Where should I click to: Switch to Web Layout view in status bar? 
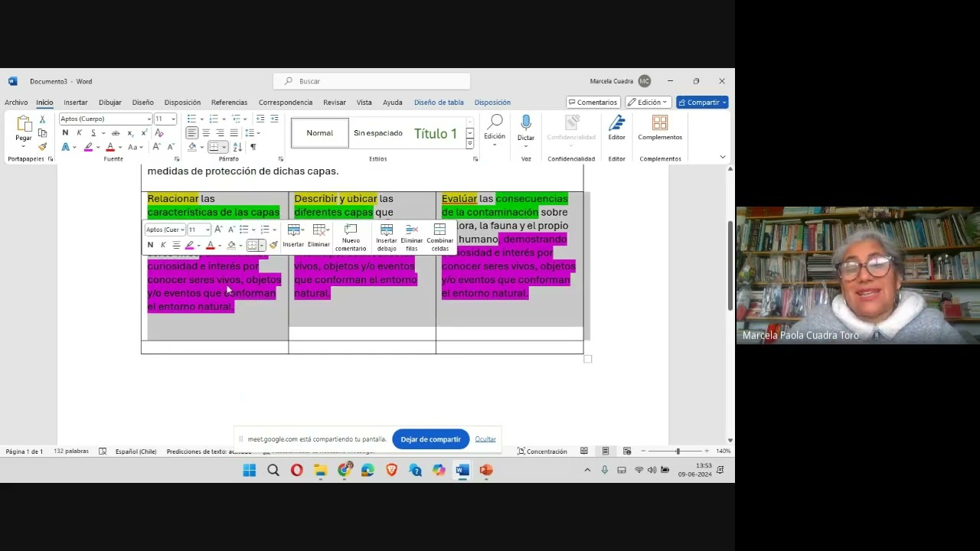pos(627,452)
